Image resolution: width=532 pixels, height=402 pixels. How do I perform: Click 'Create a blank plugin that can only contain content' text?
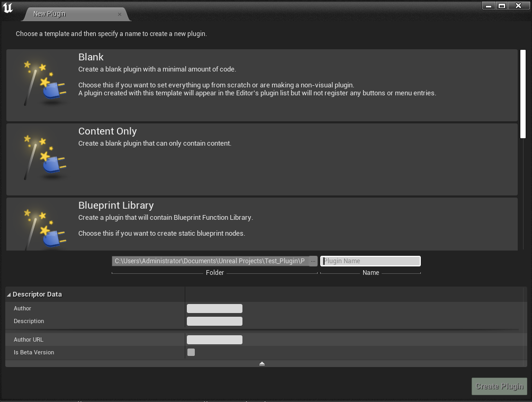pos(155,144)
